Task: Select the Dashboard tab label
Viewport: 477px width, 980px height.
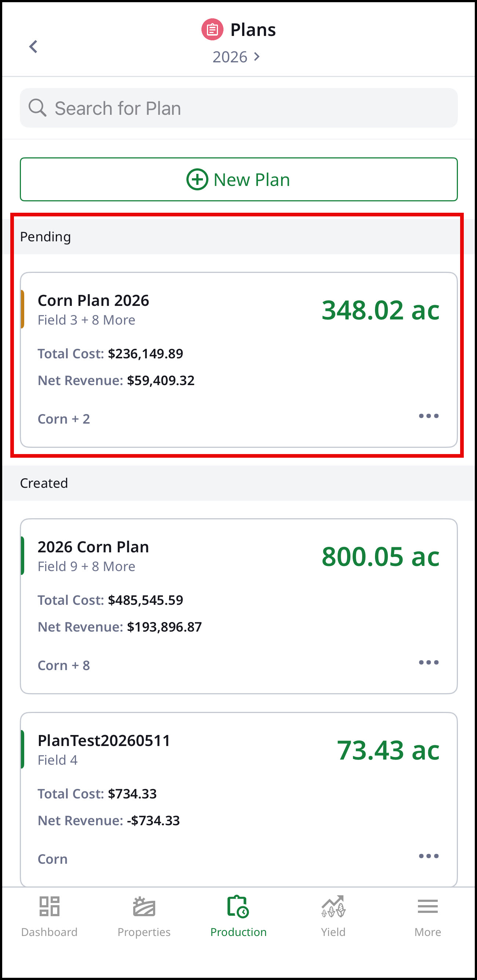Action: [50, 932]
